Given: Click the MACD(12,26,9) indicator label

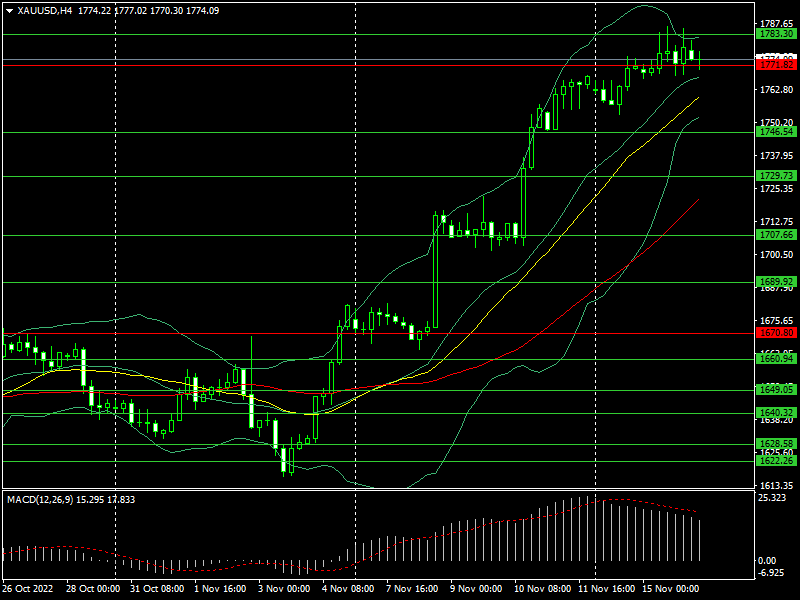Looking at the screenshot, I should (40, 500).
